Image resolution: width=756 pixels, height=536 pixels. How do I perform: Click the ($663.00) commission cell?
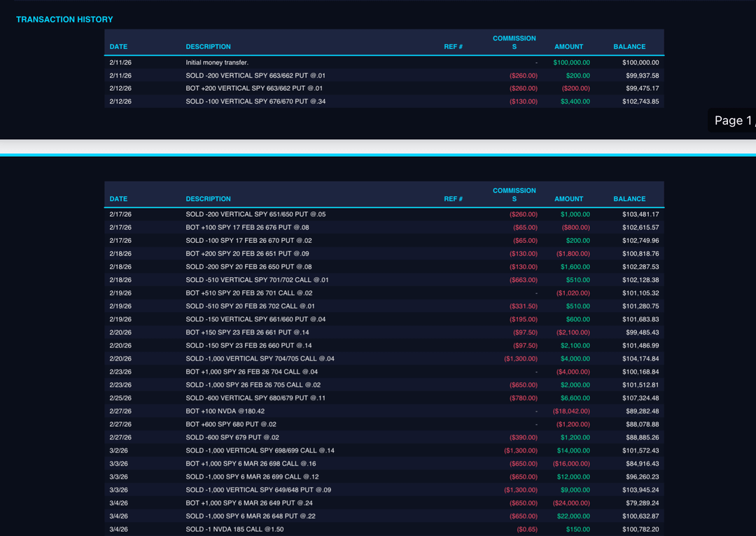(x=523, y=280)
